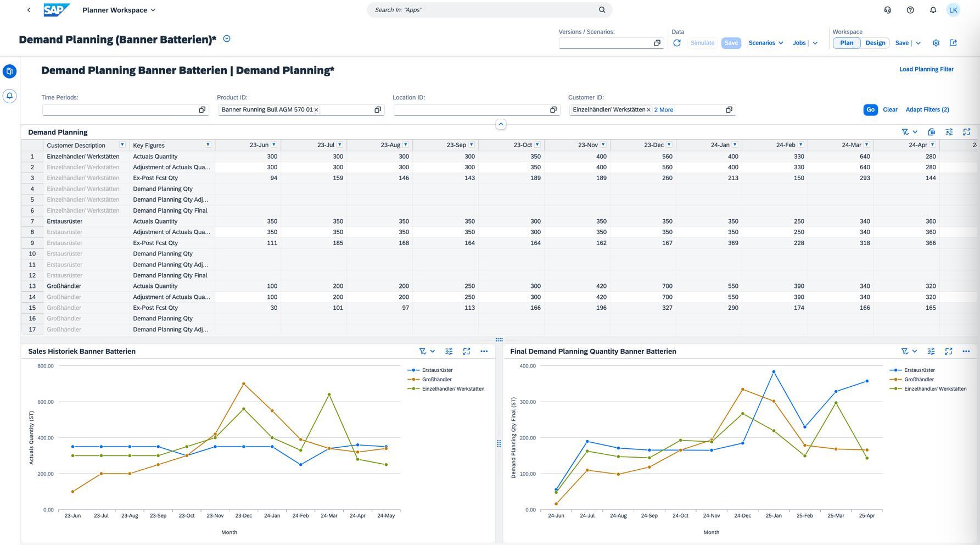980x545 pixels.
Task: Click the Go button
Action: tap(870, 110)
